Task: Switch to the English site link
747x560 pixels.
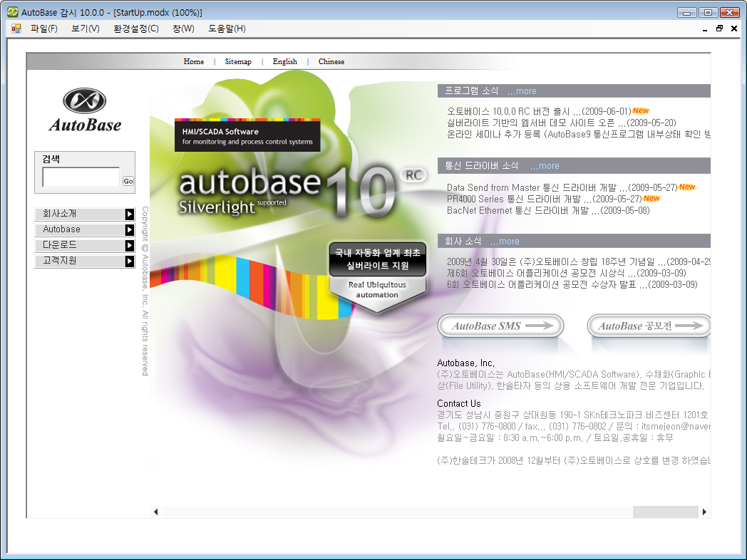Action: [284, 62]
